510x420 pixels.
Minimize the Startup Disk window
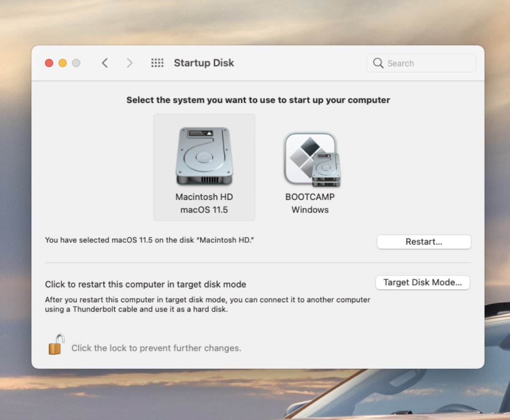coord(63,63)
